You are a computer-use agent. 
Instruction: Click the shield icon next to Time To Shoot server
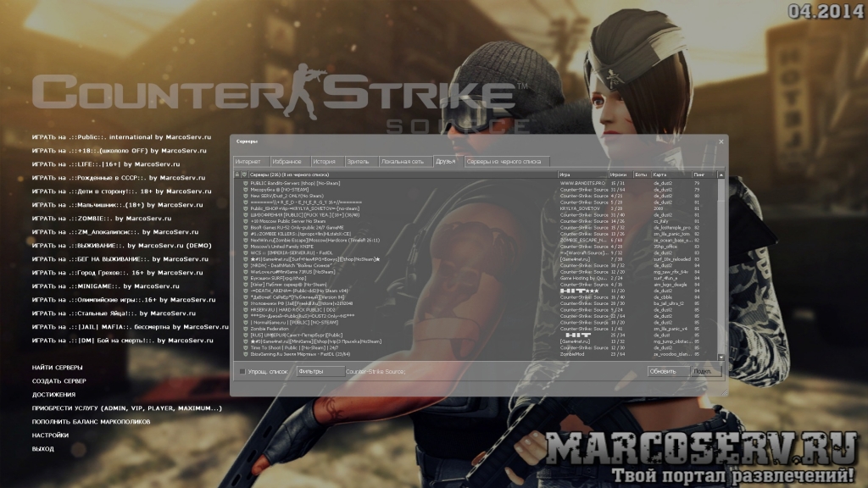(245, 347)
